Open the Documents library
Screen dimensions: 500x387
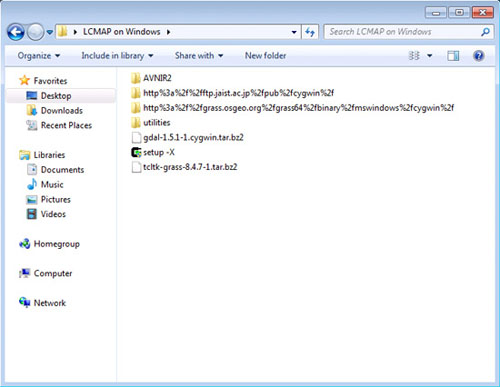click(62, 170)
